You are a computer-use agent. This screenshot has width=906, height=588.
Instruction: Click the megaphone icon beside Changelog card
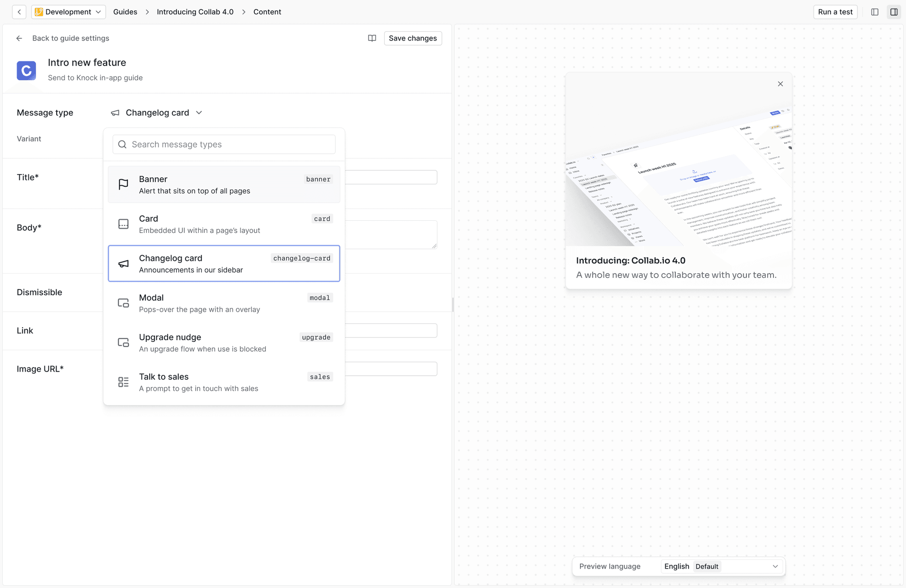(115, 113)
